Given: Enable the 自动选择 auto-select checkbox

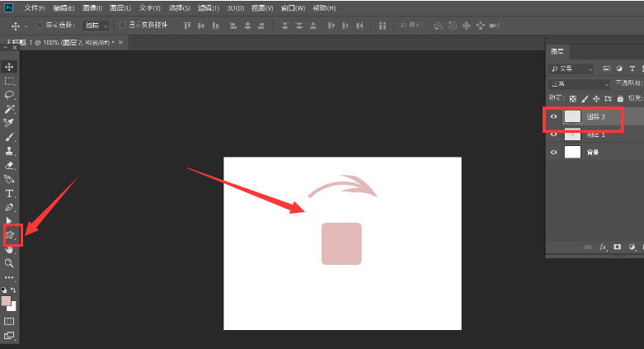Looking at the screenshot, I should click(40, 25).
